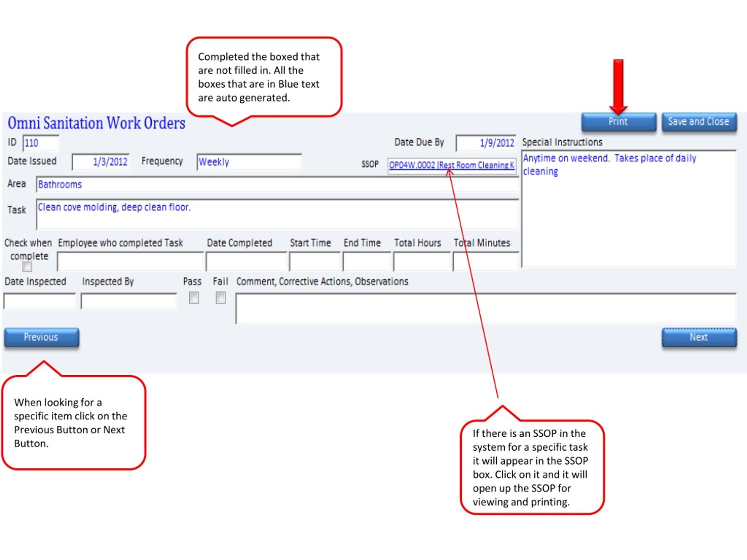This screenshot has height=560, width=747.
Task: Focus the Start Time field
Action: [314, 262]
